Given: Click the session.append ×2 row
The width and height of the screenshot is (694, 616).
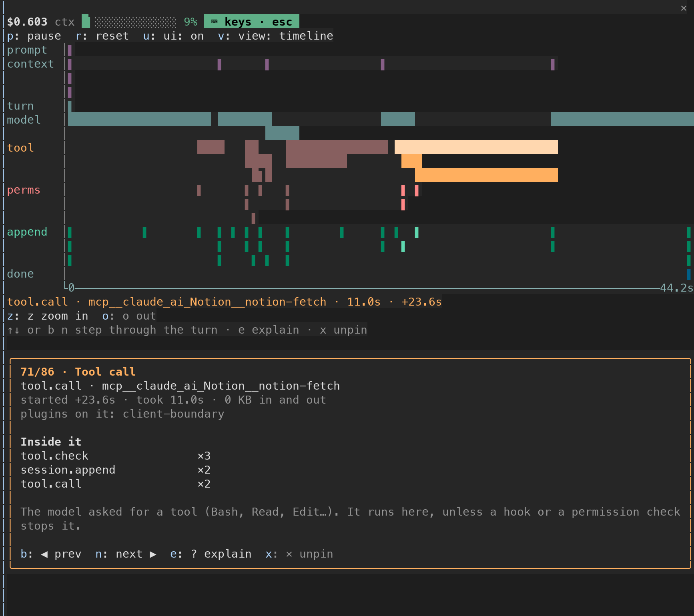Looking at the screenshot, I should pyautogui.click(x=116, y=470).
